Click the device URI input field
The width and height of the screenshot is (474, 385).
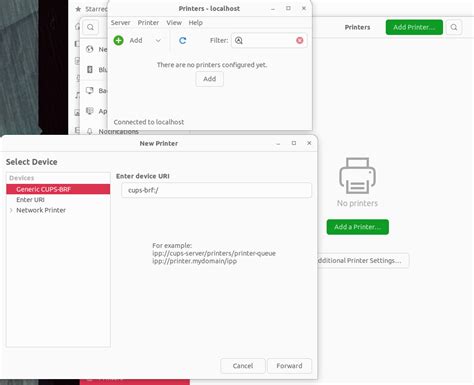tap(216, 190)
